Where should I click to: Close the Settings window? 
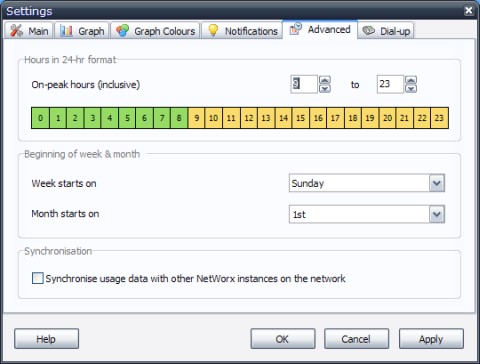pos(469,11)
